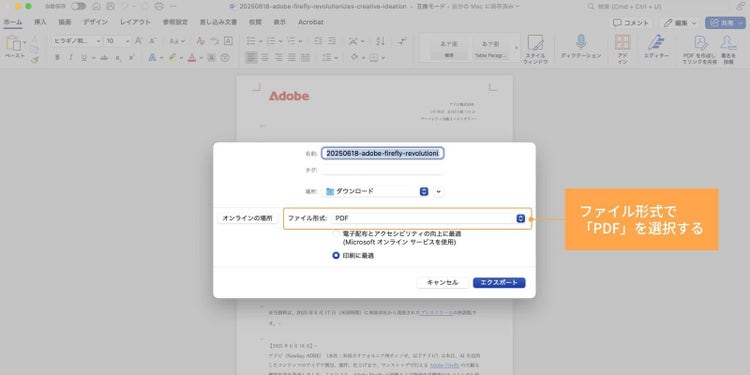The height and width of the screenshot is (375, 750).
Task: Click the Export button in dialog
Action: (x=499, y=283)
